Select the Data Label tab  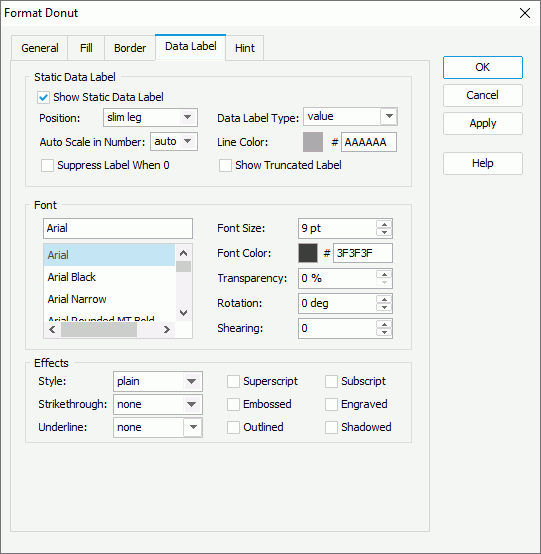tap(190, 47)
